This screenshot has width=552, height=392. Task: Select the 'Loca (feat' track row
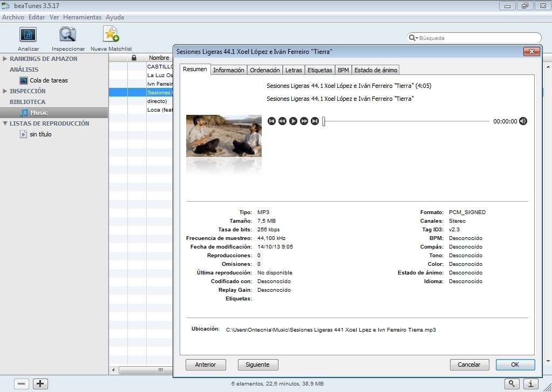pos(141,110)
